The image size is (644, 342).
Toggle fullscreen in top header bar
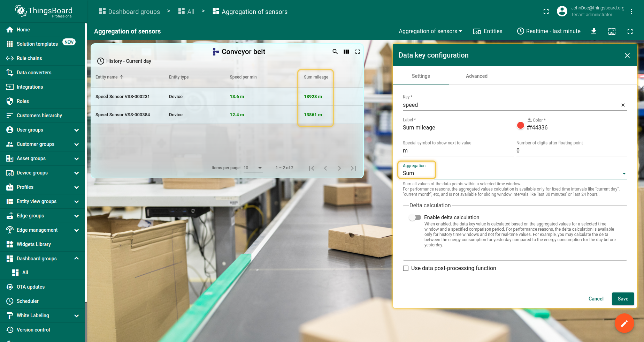pos(546,12)
